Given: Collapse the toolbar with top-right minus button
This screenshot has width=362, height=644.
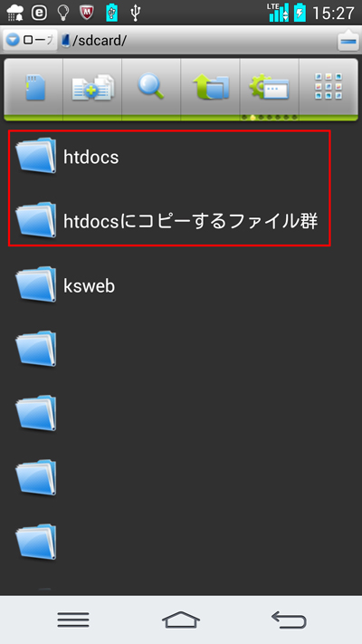Looking at the screenshot, I should pos(348,41).
